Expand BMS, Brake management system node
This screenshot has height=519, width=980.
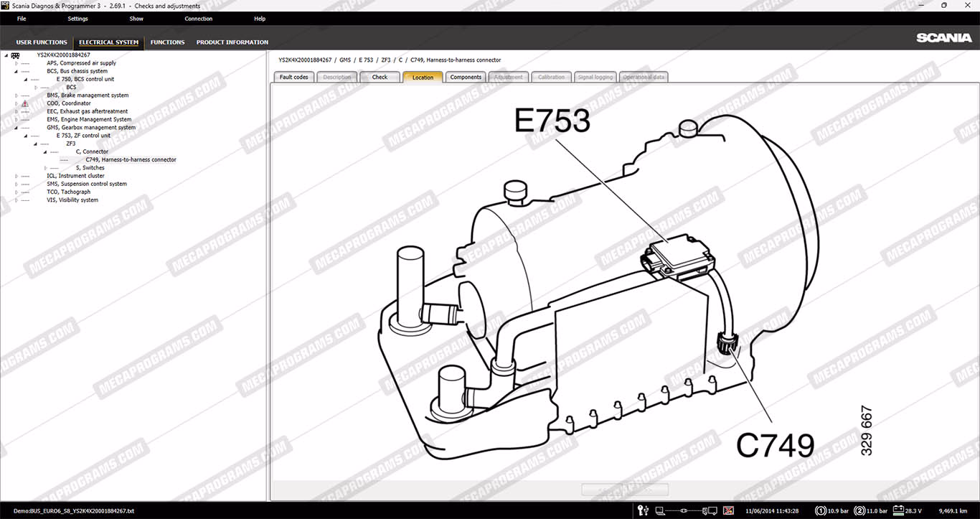point(16,95)
